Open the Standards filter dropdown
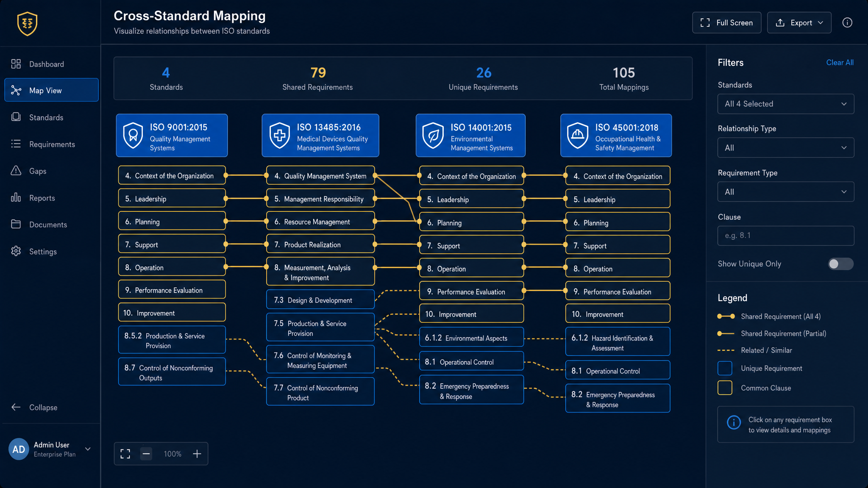 point(786,104)
